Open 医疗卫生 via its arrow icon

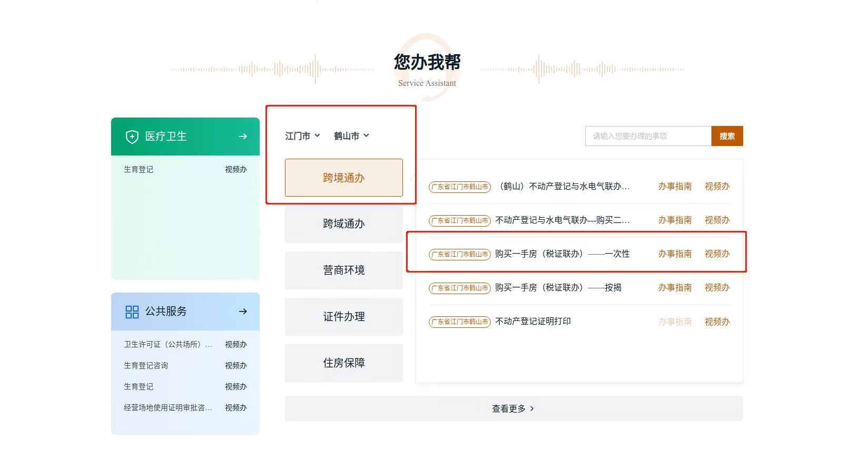(243, 137)
